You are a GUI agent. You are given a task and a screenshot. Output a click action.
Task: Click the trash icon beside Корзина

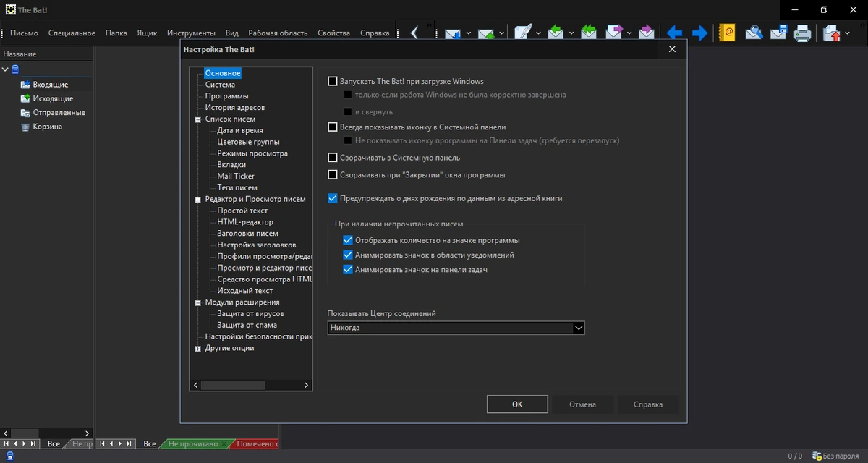(25, 127)
